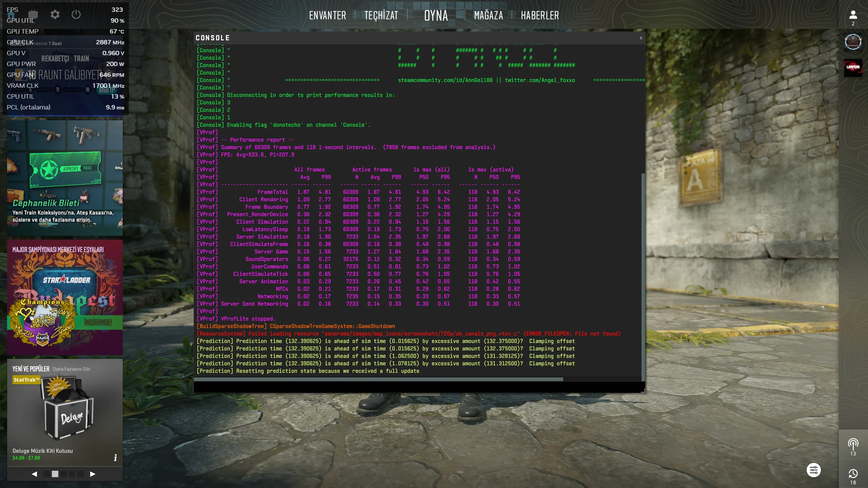868x488 pixels.
Task: Click the power quit icon
Action: coord(76,15)
